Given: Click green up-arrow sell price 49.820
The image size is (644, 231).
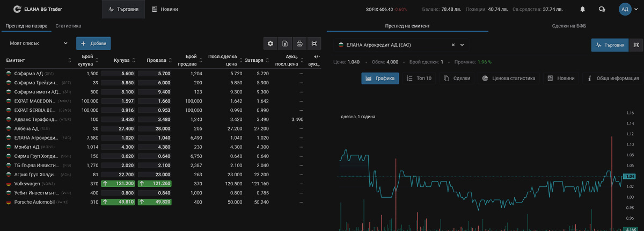Looking at the screenshot, I should (155, 202).
